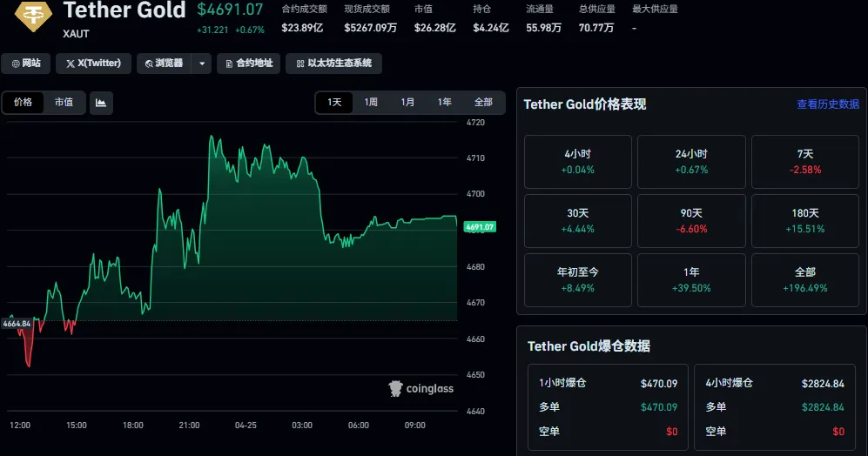This screenshot has height=456, width=868.
Task: Click the Tether Gold coin logo
Action: pos(33,16)
